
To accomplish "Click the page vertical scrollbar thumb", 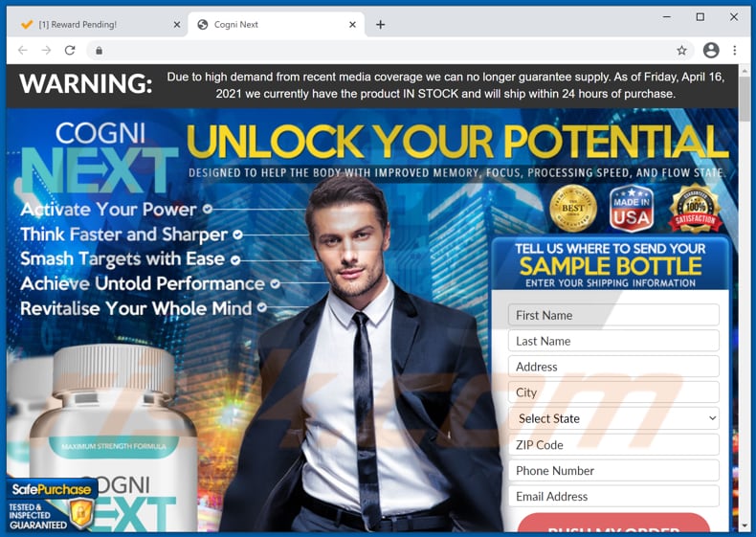I will point(745,101).
